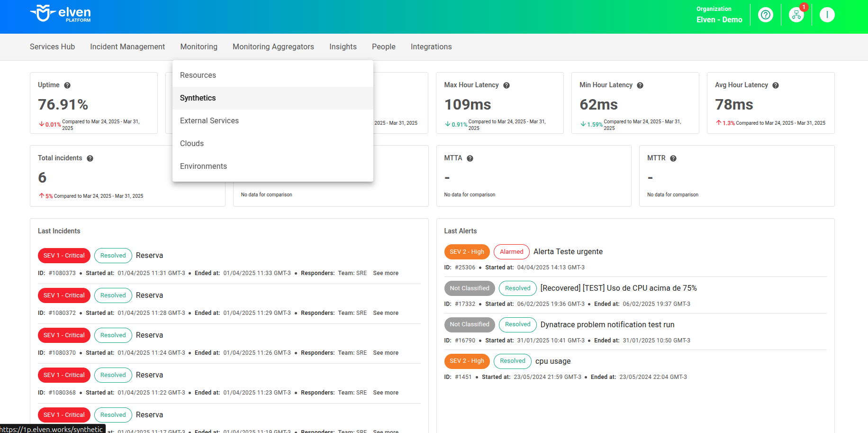Open the user profile avatar
Screen dimensions: 868x433
pyautogui.click(x=827, y=15)
